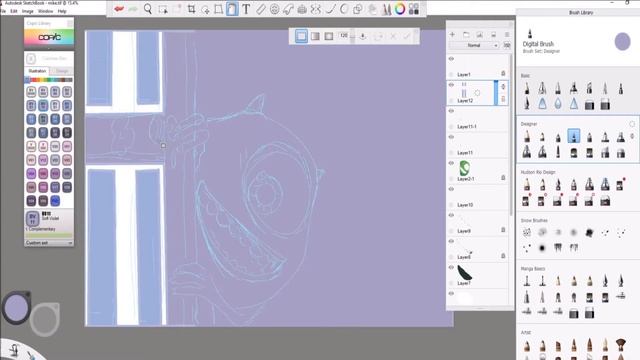Pick the BV 11 Soft Violet swatch

coord(32,219)
